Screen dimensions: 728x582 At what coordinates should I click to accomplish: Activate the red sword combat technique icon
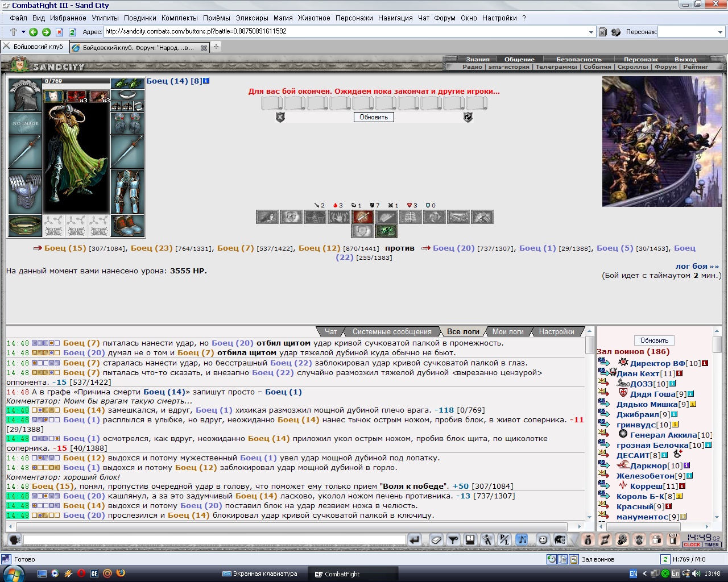click(363, 217)
